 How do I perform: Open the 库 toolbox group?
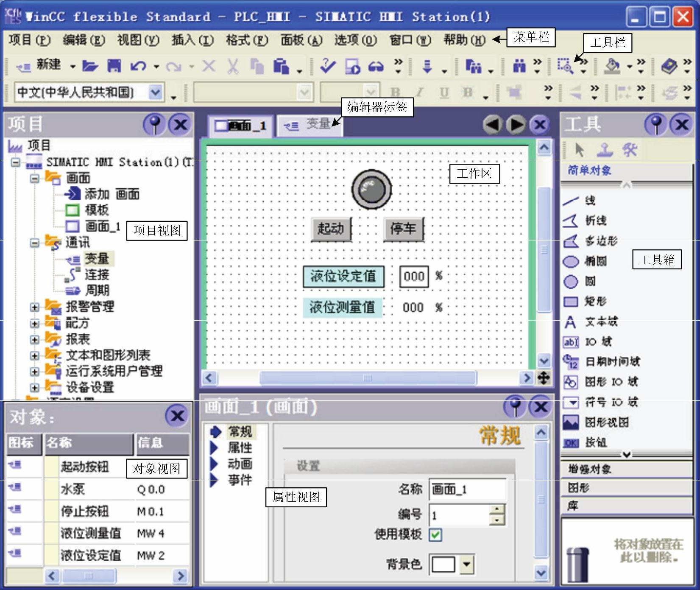[x=627, y=506]
